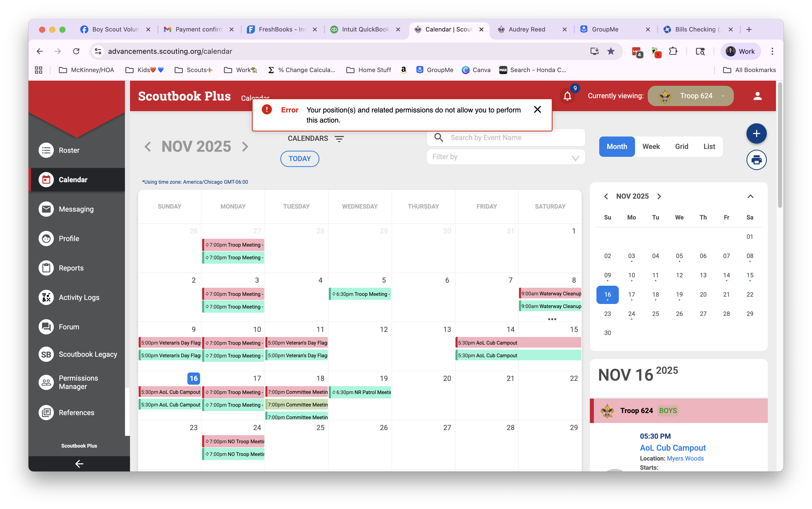This screenshot has height=509, width=812.
Task: Collapse the sidebar with back arrow
Action: click(x=79, y=464)
